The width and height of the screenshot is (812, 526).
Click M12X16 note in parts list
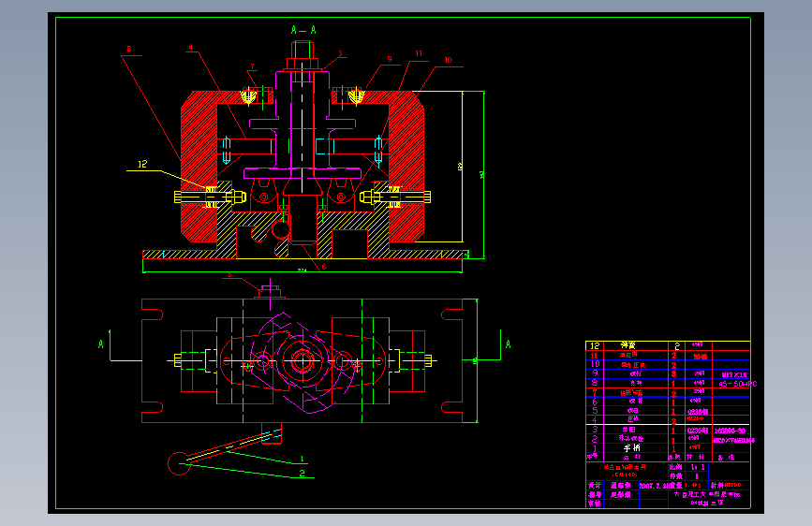[x=734, y=374]
